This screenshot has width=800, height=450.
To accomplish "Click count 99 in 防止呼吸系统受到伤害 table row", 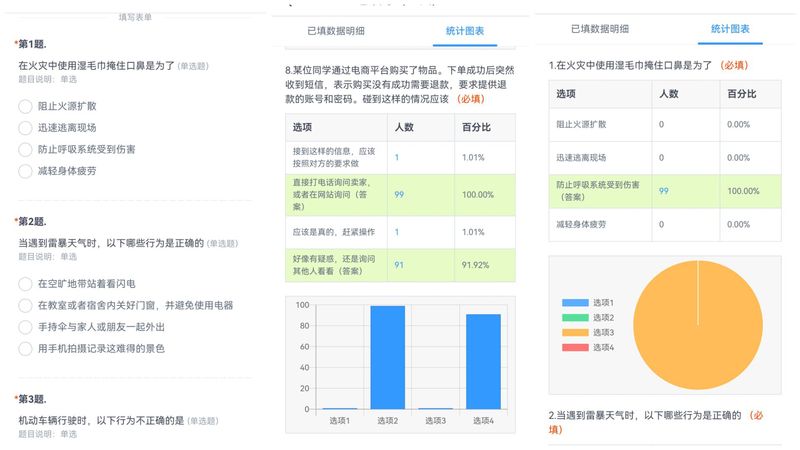I will pyautogui.click(x=663, y=191).
